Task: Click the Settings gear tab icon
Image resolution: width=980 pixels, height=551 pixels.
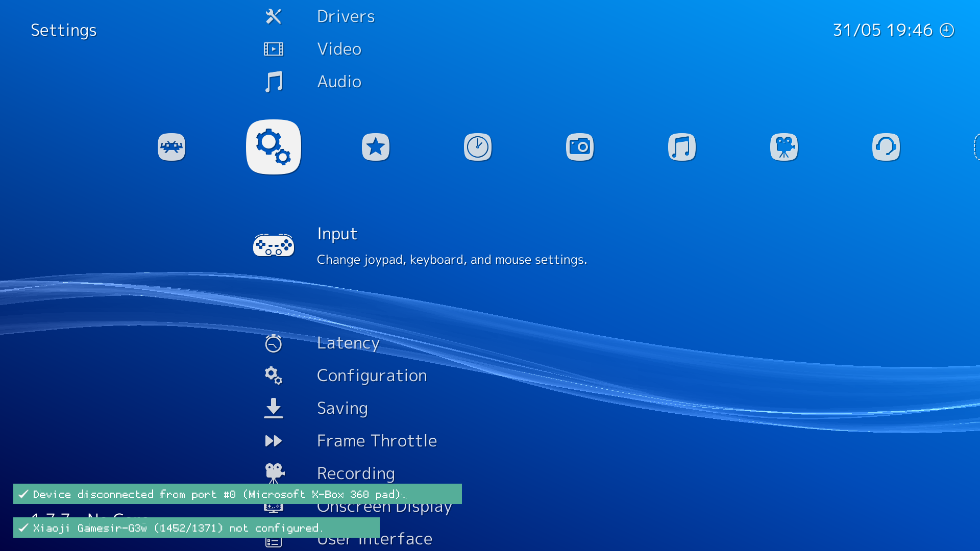Action: coord(274,146)
